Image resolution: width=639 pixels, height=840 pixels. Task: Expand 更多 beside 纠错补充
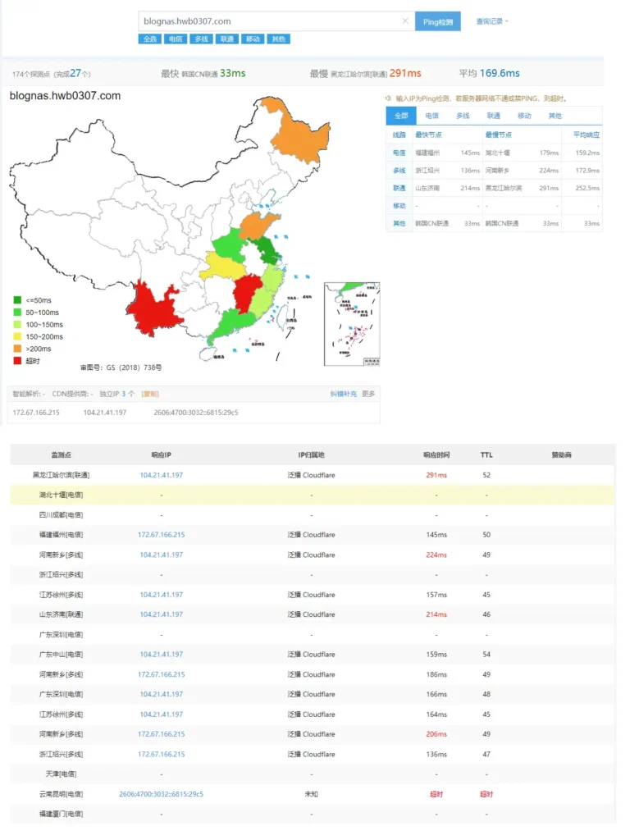pyautogui.click(x=368, y=394)
